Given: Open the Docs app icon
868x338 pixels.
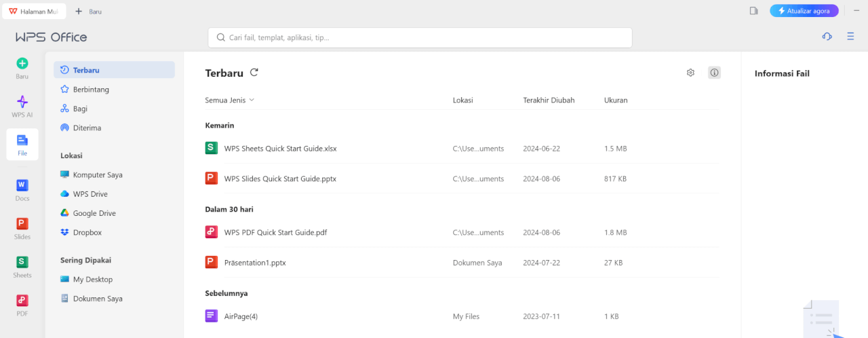Looking at the screenshot, I should click(22, 185).
